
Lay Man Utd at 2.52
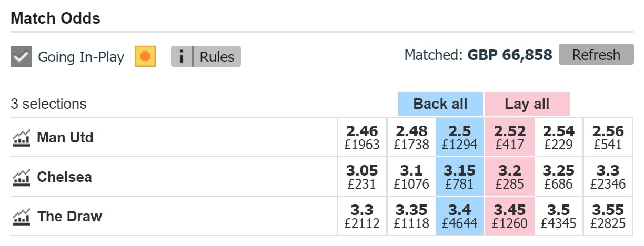point(509,137)
